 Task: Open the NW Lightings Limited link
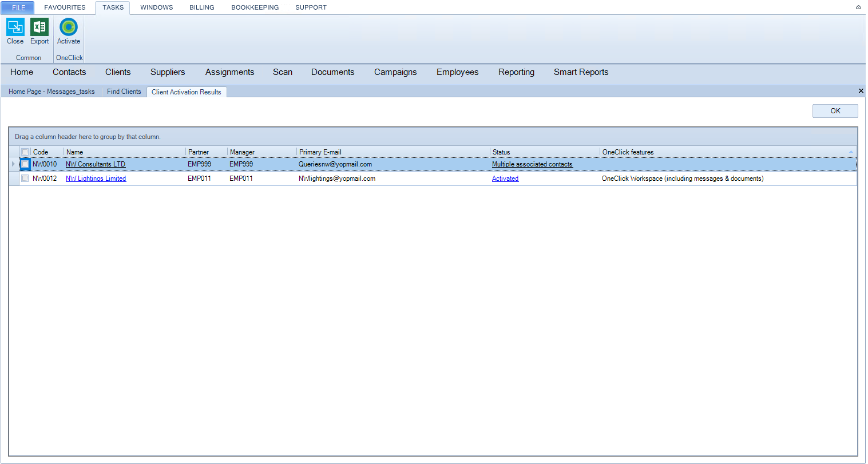pos(96,179)
